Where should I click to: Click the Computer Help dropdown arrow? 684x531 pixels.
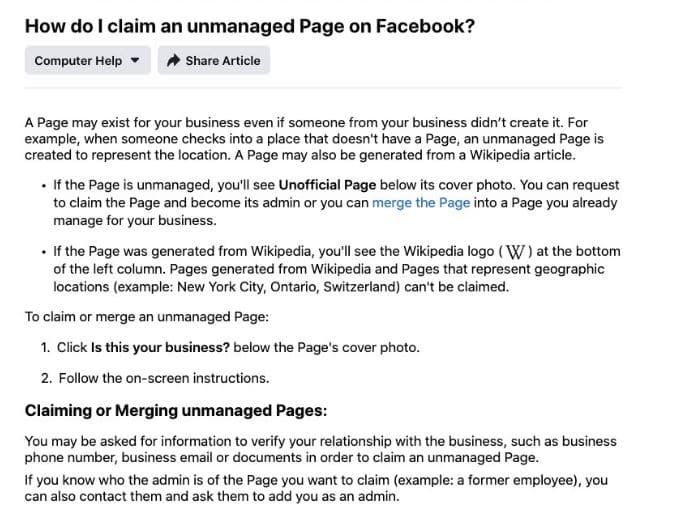(x=135, y=61)
